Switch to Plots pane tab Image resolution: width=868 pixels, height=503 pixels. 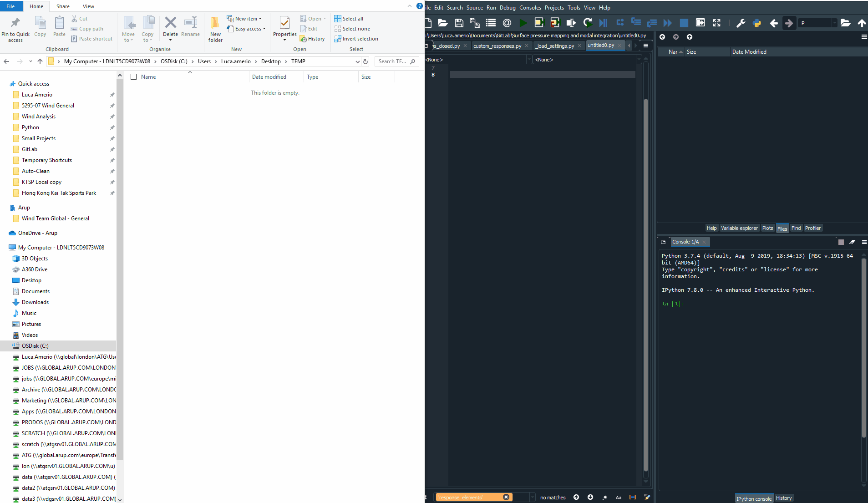767,228
